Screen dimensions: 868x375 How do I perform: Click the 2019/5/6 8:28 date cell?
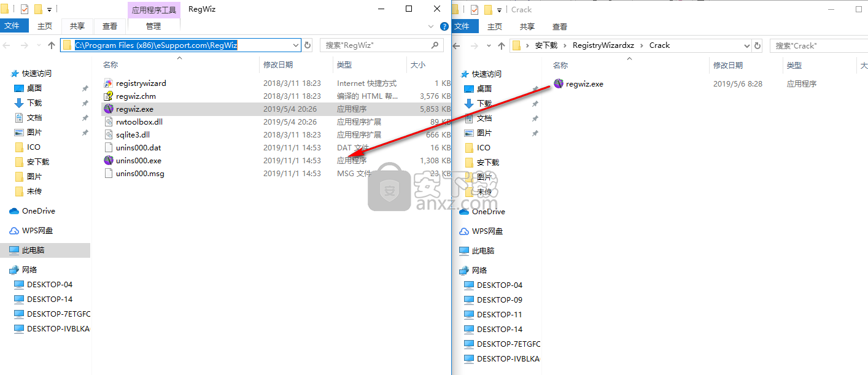point(738,84)
